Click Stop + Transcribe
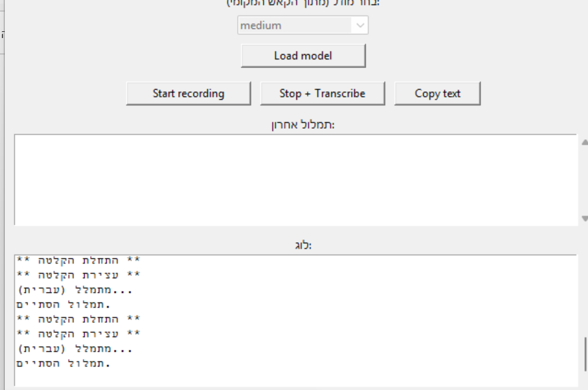Image resolution: width=588 pixels, height=390 pixels. 322,94
